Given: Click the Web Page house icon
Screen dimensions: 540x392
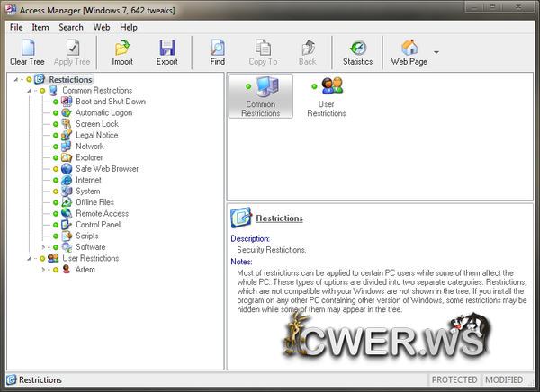Looking at the screenshot, I should coord(409,48).
